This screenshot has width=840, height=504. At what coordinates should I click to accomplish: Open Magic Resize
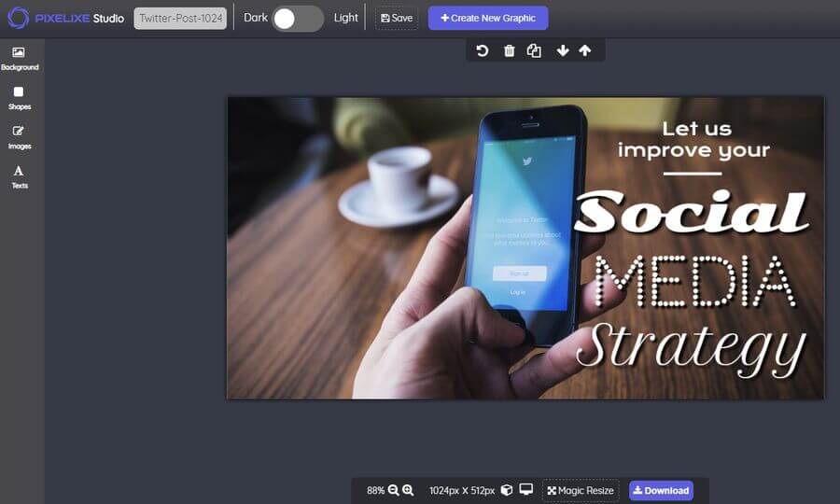tap(581, 490)
